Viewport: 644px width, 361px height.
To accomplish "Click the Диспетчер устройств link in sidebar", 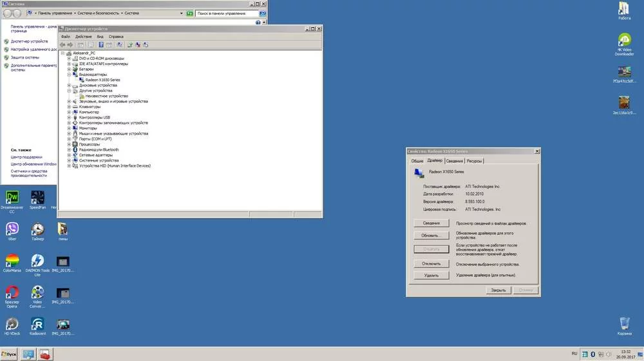I will (29, 41).
